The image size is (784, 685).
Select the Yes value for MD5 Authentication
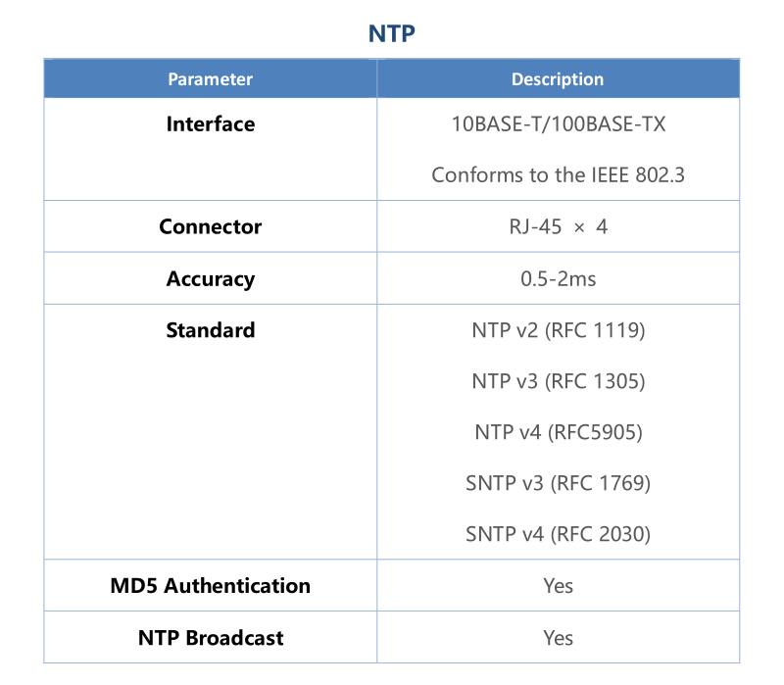click(x=558, y=586)
